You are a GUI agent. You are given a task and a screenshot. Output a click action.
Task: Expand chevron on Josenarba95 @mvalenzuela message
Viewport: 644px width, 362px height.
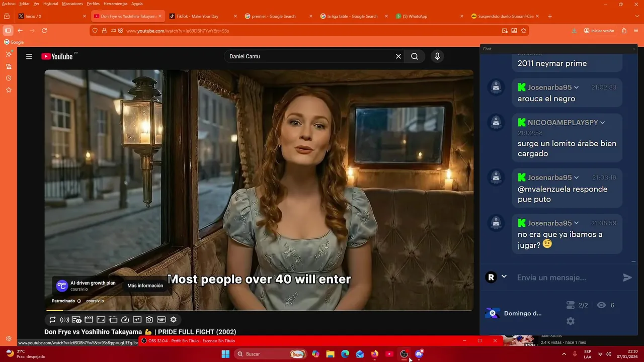pos(576,177)
